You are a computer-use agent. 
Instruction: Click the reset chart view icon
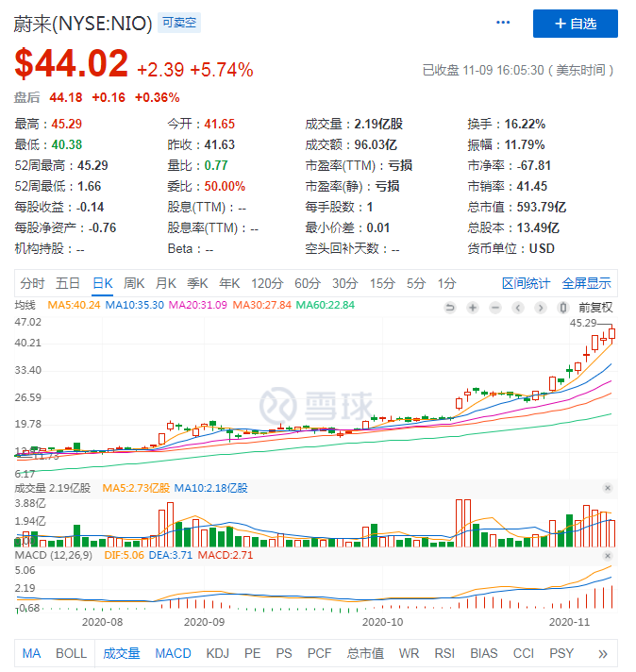tap(450, 308)
